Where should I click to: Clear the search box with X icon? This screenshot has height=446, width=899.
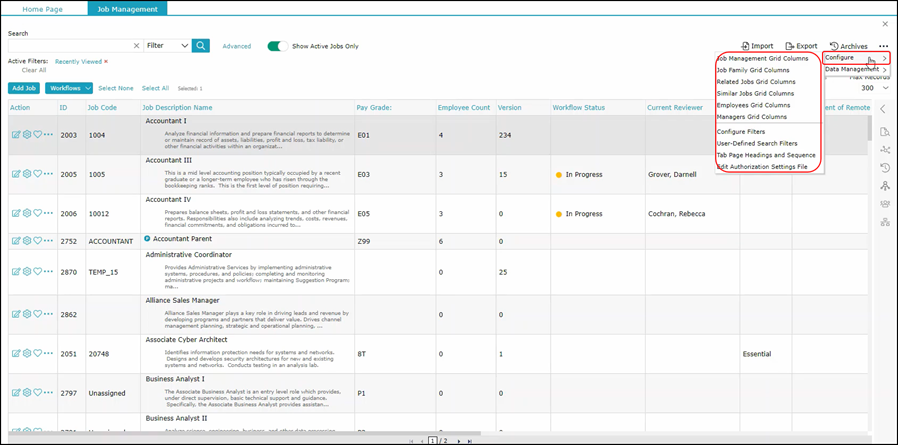137,46
